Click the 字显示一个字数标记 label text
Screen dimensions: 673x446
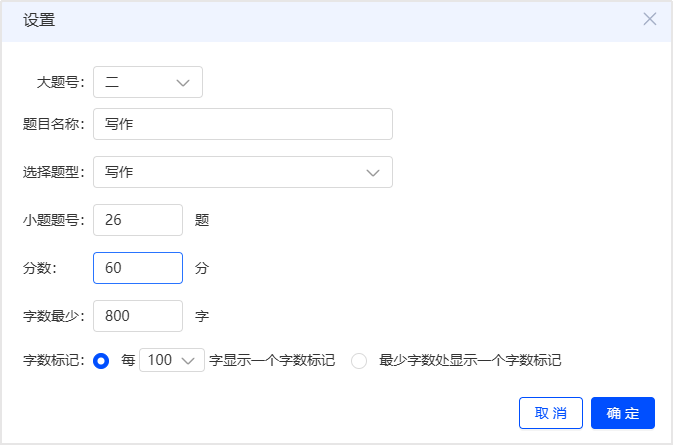click(272, 360)
